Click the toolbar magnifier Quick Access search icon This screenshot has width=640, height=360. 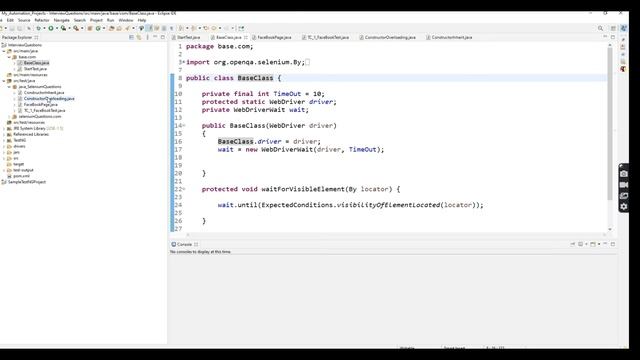600,28
